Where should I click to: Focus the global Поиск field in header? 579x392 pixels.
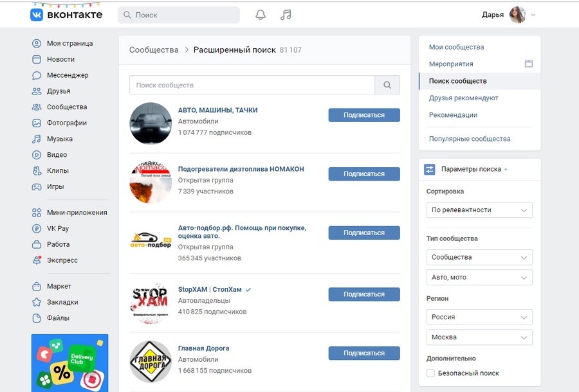point(179,15)
